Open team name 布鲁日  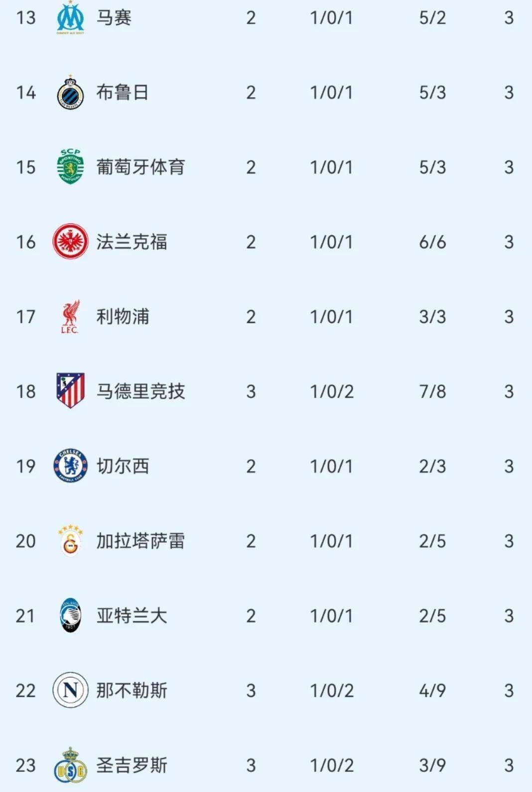[x=122, y=93]
